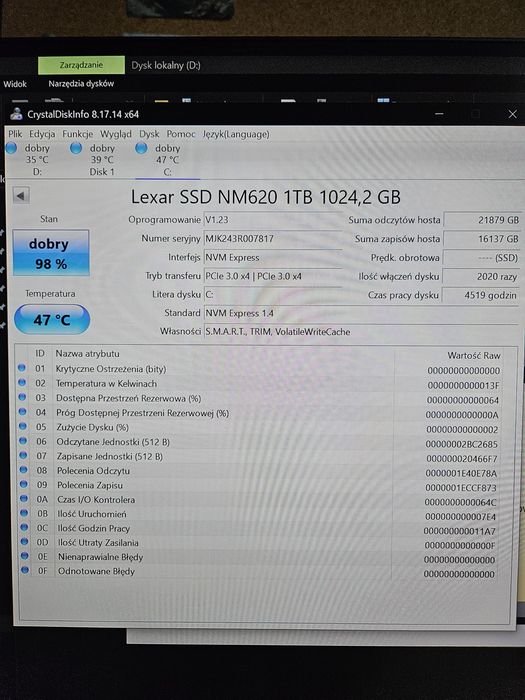Select row Czas I/O Kontrolera
The image size is (525, 700).
coord(260,500)
